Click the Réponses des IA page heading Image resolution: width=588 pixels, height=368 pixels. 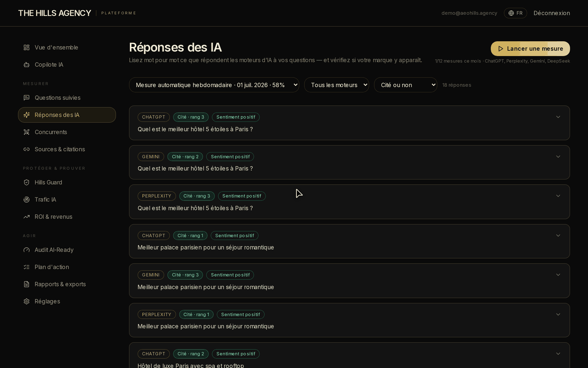click(175, 47)
